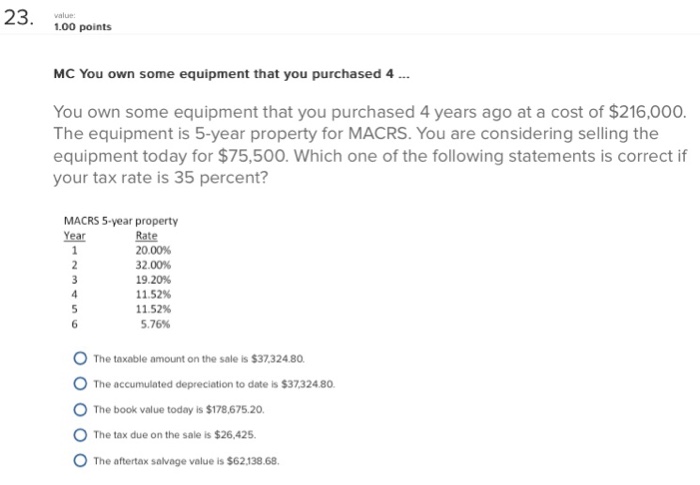
Task: Click the 32.00% rate for year 2
Action: click(x=153, y=265)
